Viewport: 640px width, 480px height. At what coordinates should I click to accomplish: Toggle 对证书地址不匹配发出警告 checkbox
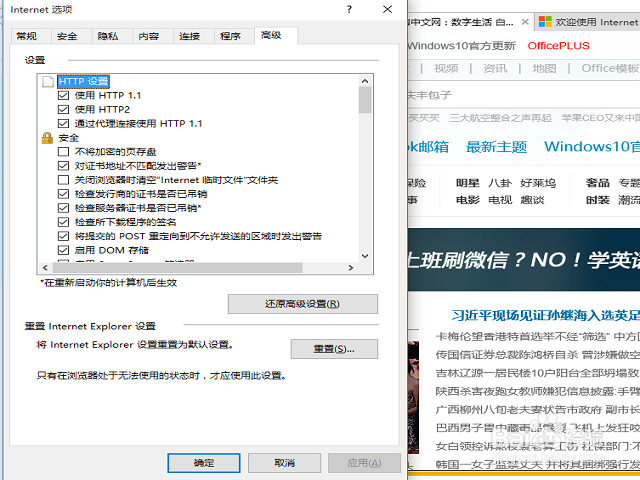63,166
